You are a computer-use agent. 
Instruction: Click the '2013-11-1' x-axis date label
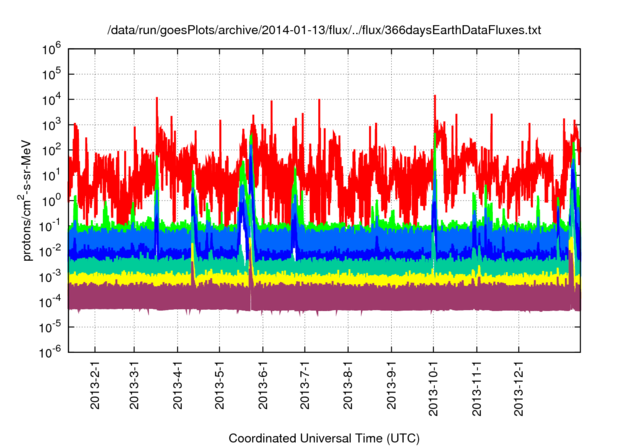tap(477, 388)
